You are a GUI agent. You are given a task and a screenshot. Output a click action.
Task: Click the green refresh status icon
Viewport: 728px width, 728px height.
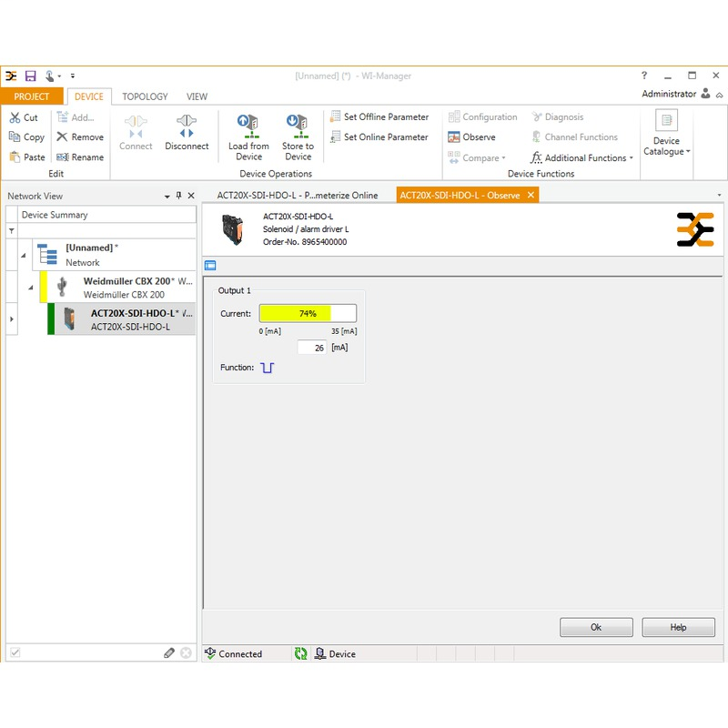coord(301,653)
